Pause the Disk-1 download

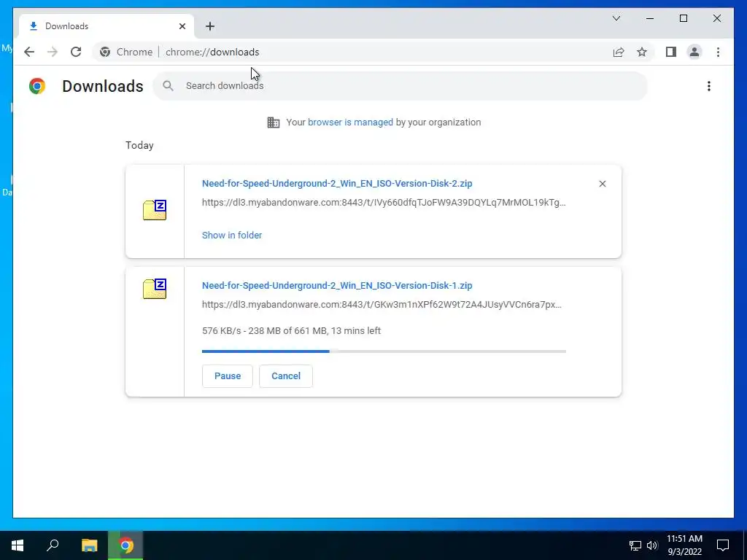coord(228,376)
